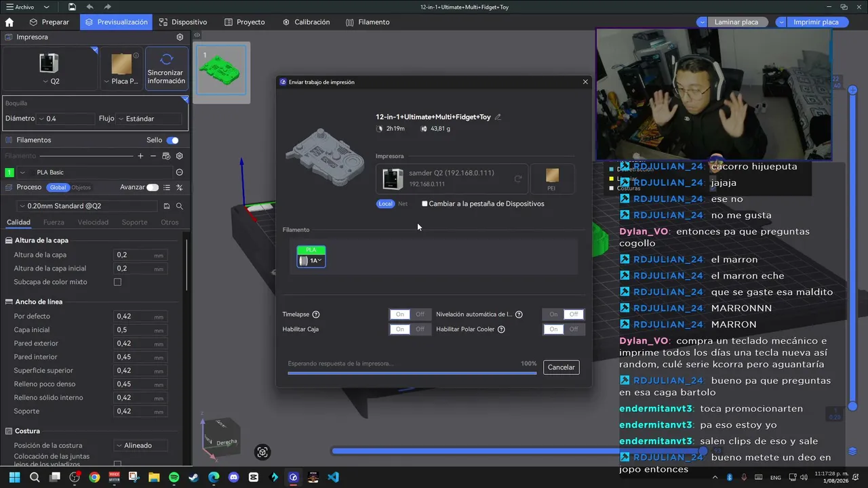Open the Impresora settings gear
This screenshot has width=868, height=488.
180,37
